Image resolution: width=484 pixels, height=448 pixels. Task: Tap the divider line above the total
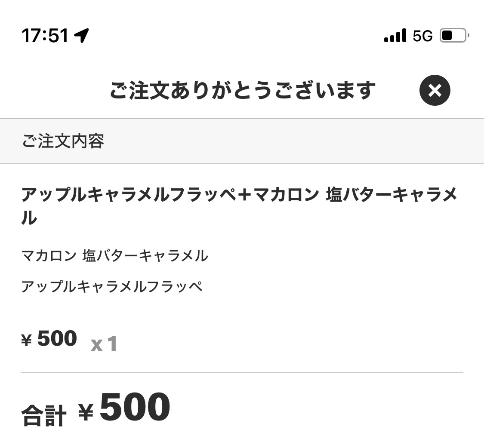242,372
